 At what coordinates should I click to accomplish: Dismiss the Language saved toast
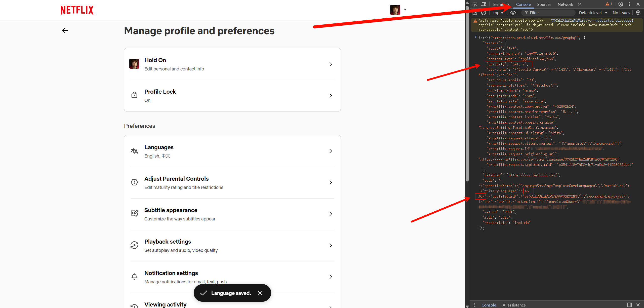[x=260, y=293]
